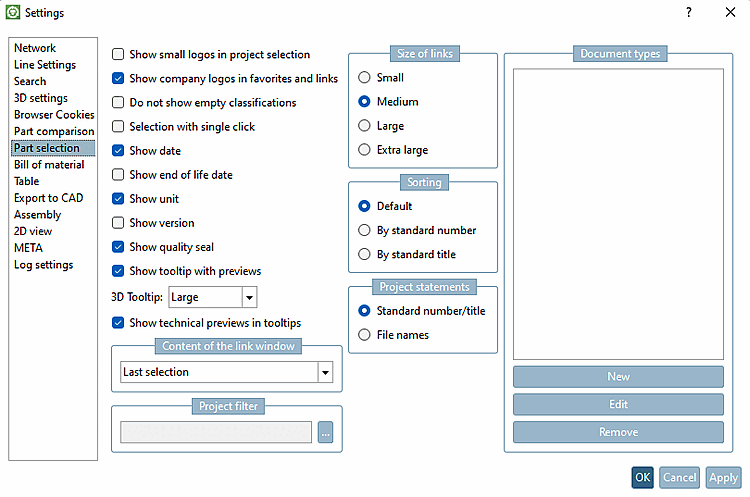750x497 pixels.
Task: Click the Project filter text field
Action: pos(216,432)
